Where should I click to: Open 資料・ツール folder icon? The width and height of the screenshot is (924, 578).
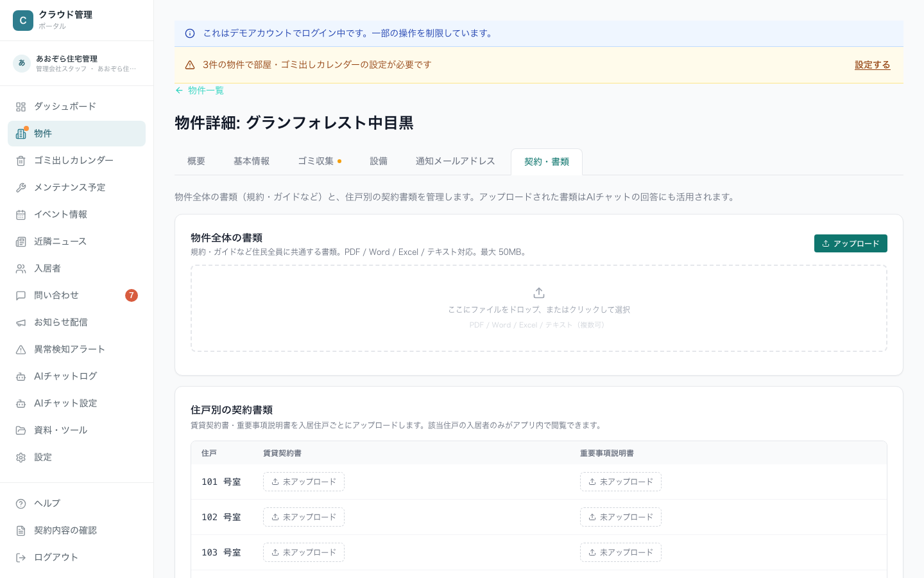[21, 430]
